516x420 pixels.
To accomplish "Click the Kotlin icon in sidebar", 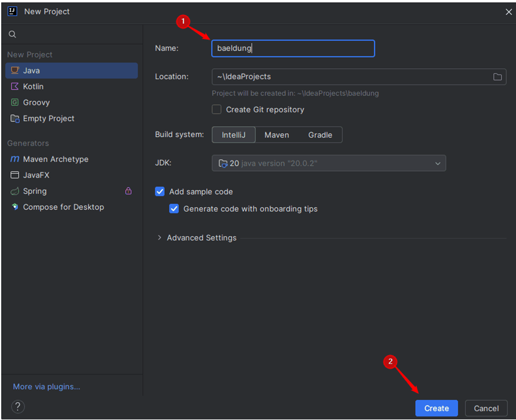I will click(x=15, y=87).
